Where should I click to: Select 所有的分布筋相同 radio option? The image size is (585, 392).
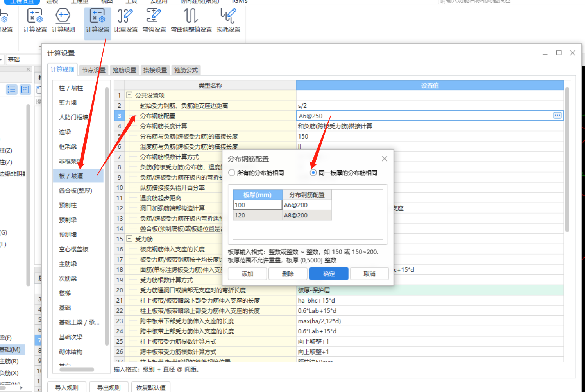tap(232, 173)
